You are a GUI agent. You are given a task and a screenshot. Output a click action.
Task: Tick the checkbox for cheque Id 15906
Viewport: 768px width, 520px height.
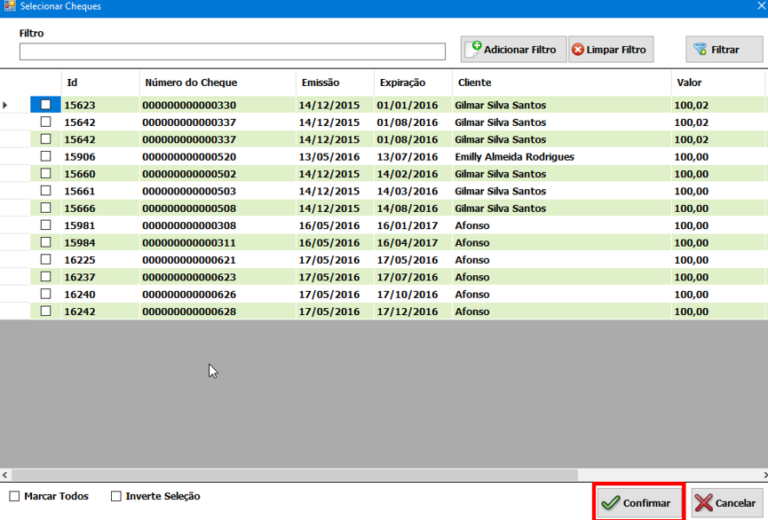45,157
